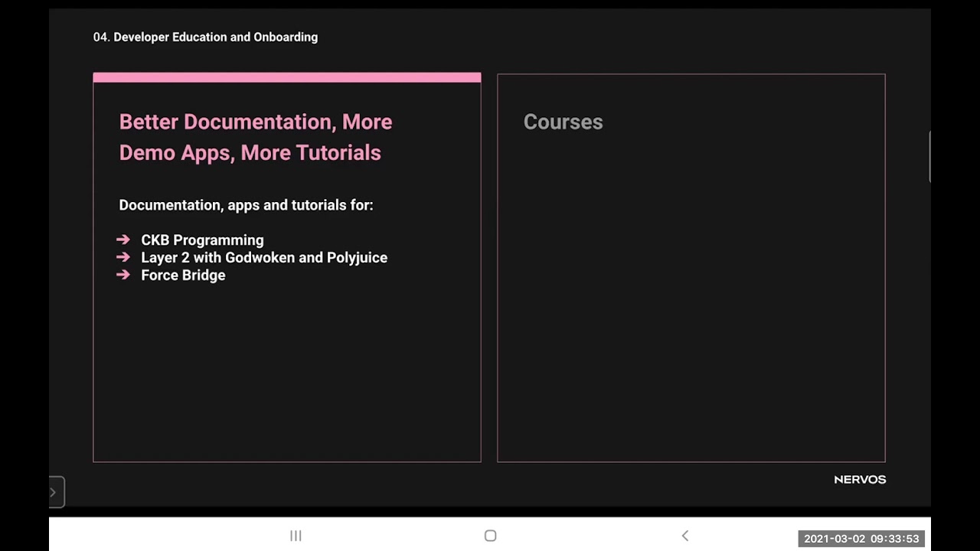Tap the Android Recents apps button
The height and width of the screenshot is (551, 980).
296,536
